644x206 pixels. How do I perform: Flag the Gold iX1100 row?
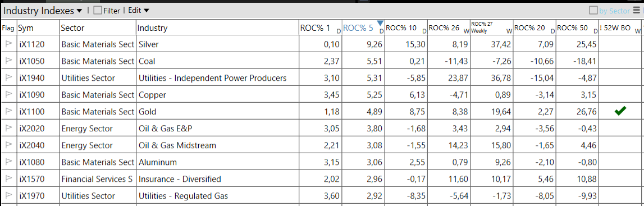click(x=8, y=112)
